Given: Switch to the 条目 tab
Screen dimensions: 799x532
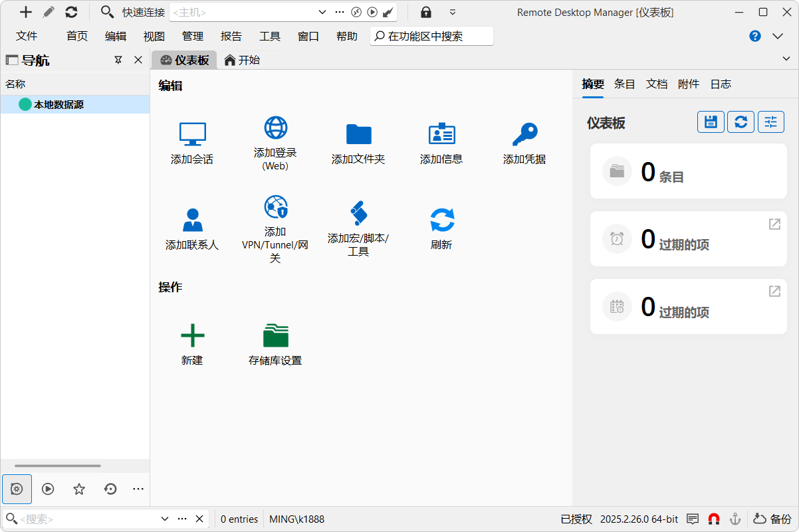Looking at the screenshot, I should click(x=625, y=84).
